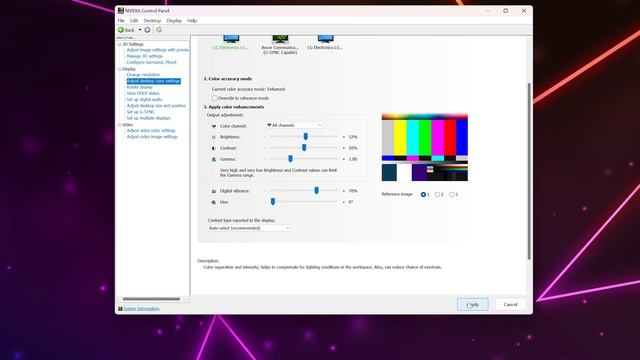The width and height of the screenshot is (640, 360).
Task: Open Adjust image settings with preview
Action: [x=158, y=50]
